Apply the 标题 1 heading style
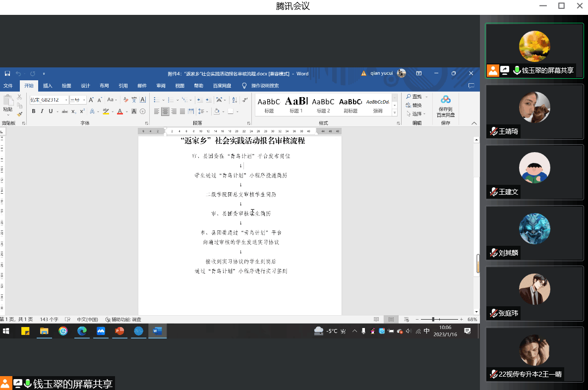The image size is (588, 390). [296, 105]
